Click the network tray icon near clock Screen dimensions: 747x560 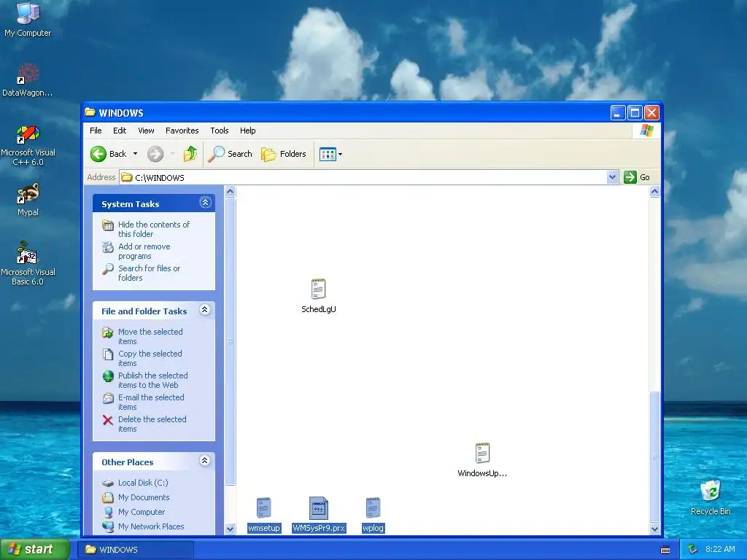point(693,549)
